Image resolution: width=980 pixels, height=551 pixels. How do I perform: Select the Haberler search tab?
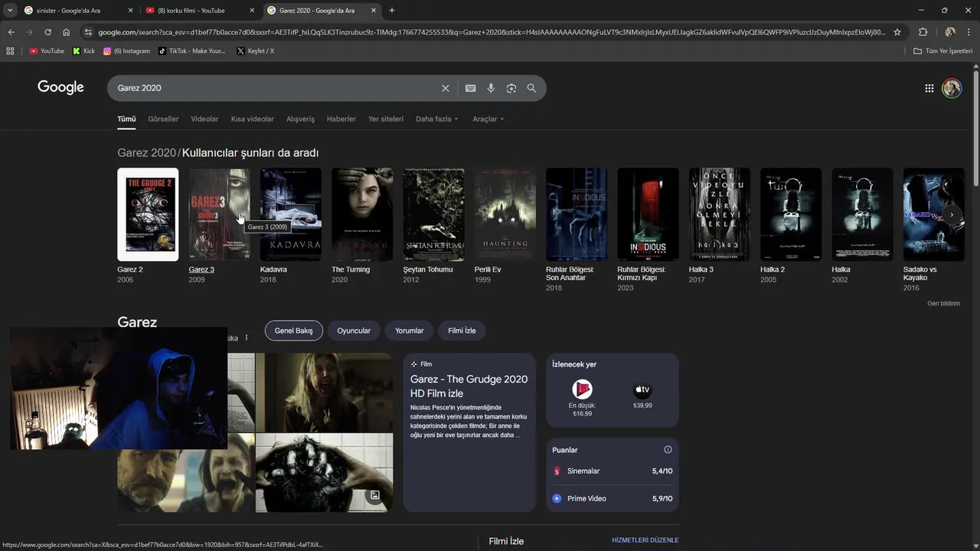point(341,119)
